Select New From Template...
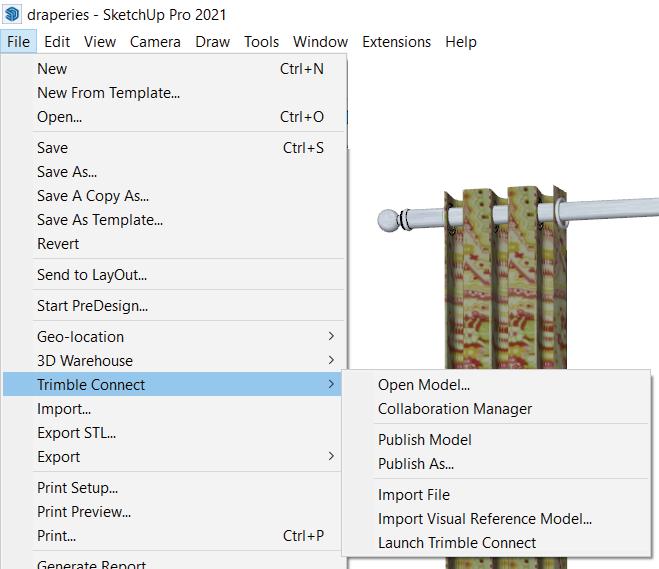This screenshot has width=659, height=569. click(174, 92)
